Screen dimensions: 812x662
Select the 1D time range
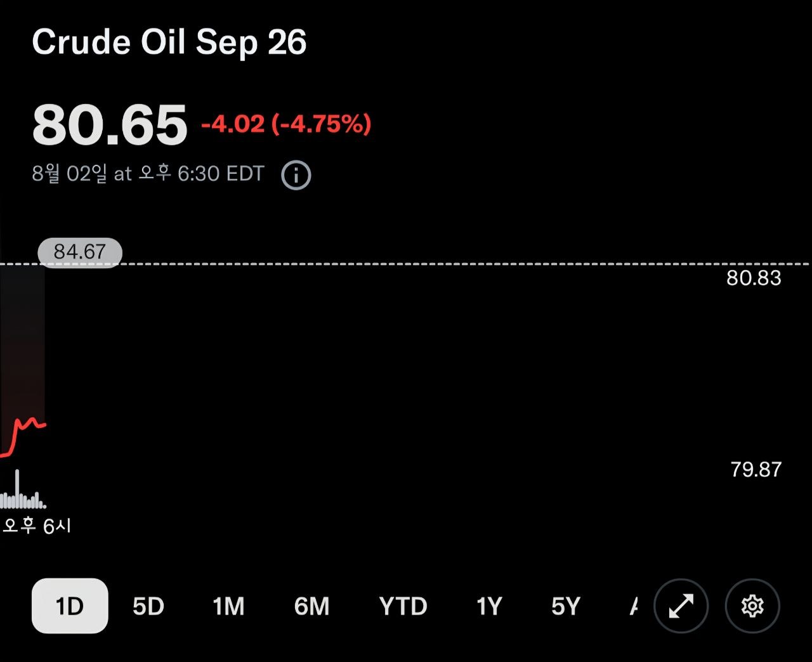[70, 606]
